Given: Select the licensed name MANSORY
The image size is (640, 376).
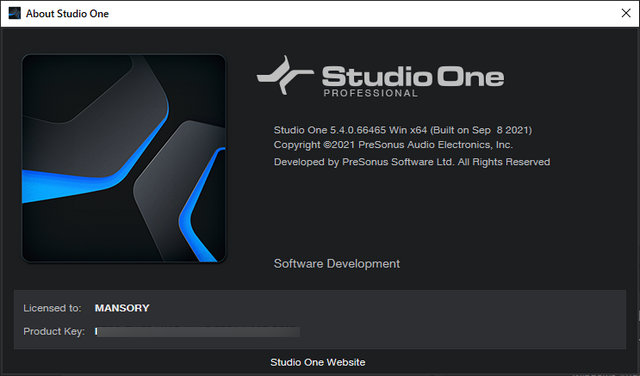Looking at the screenshot, I should click(x=122, y=308).
